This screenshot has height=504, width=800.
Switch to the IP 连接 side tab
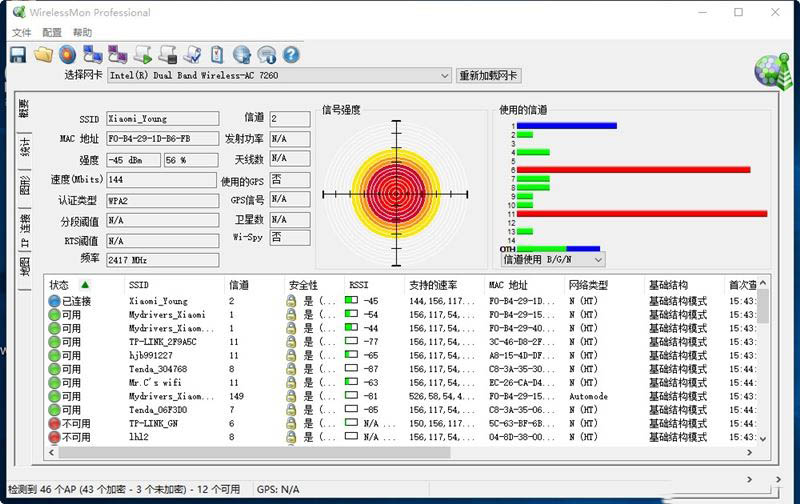[x=24, y=230]
